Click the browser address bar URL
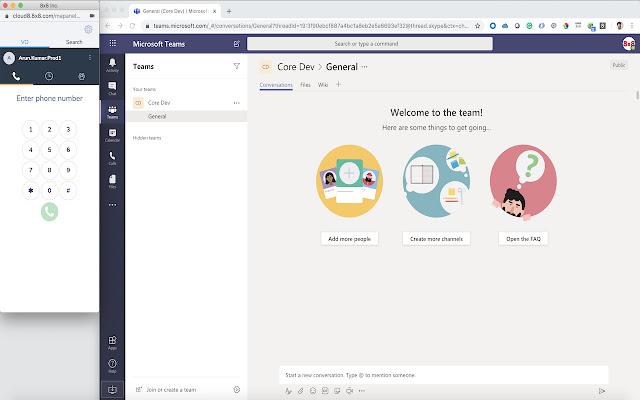 (311, 26)
